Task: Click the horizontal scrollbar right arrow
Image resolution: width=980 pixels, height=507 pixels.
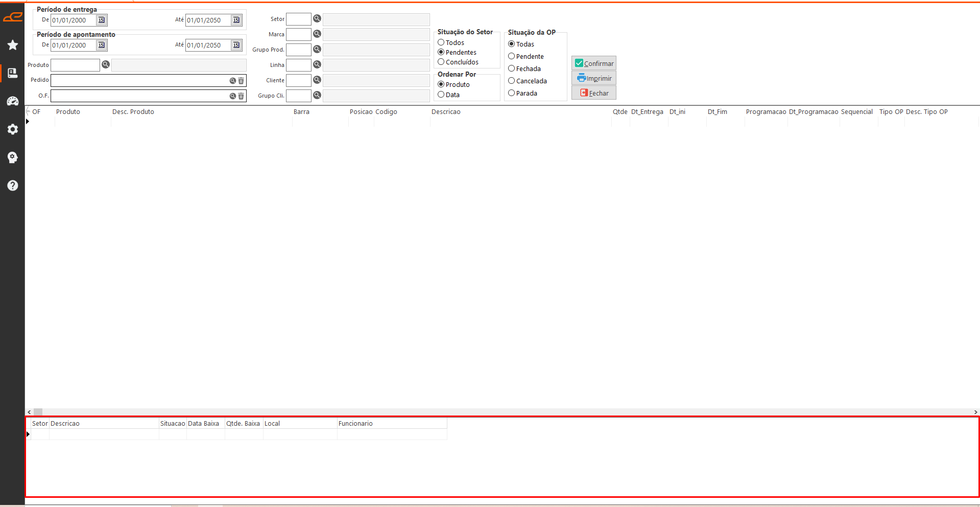Action: pos(975,412)
